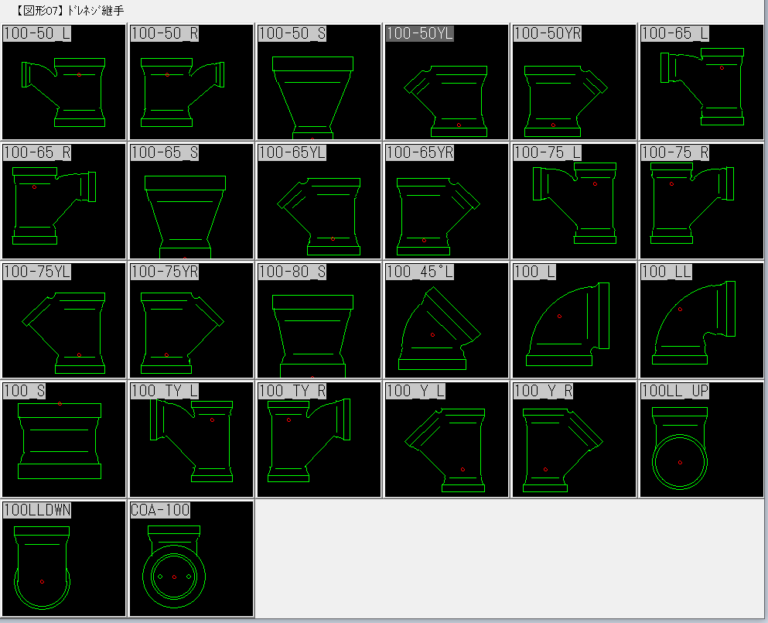Screen dimensions: 768x623
Task: Pick the 100-65_S reducer thumbnail
Action: pyautogui.click(x=192, y=201)
